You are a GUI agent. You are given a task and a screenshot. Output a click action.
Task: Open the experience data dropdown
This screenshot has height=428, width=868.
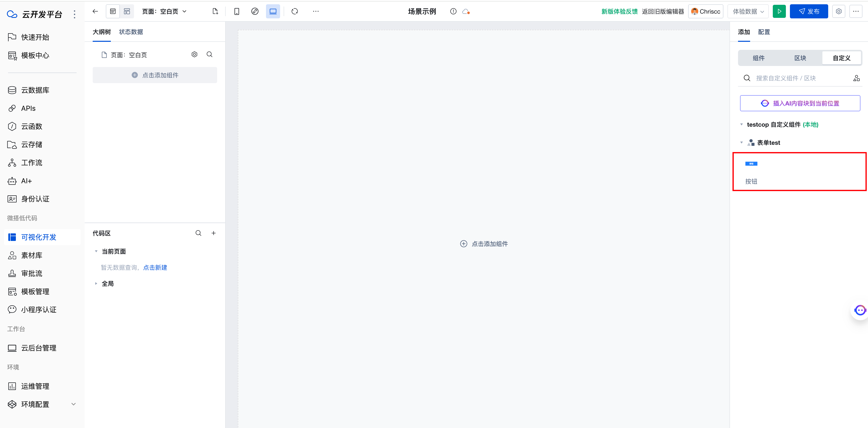[x=748, y=11]
